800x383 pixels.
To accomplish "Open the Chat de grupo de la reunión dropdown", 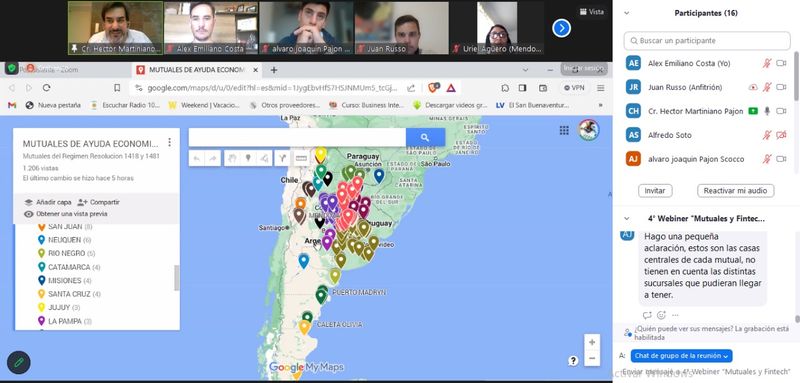I will (681, 356).
